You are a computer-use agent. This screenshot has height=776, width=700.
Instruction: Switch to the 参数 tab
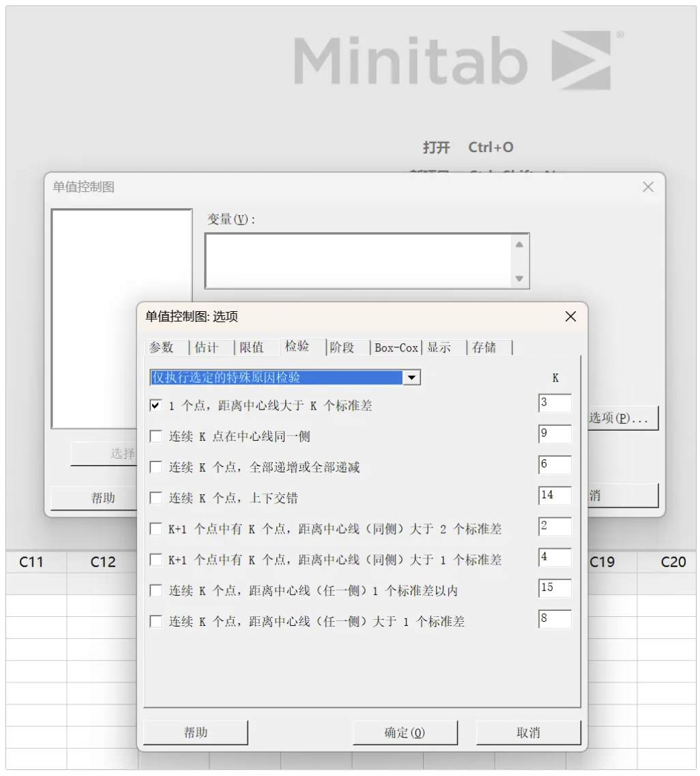pyautogui.click(x=162, y=347)
